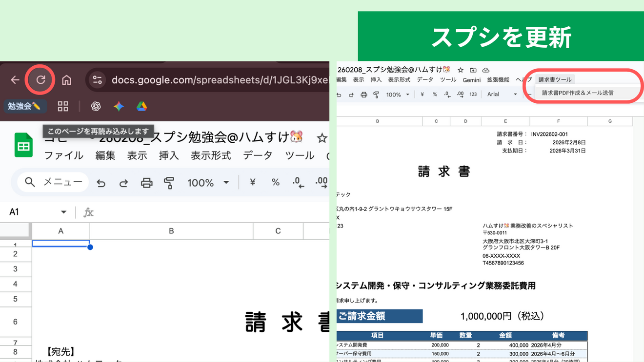Click the selected cell A1
644x362 pixels.
point(61,243)
